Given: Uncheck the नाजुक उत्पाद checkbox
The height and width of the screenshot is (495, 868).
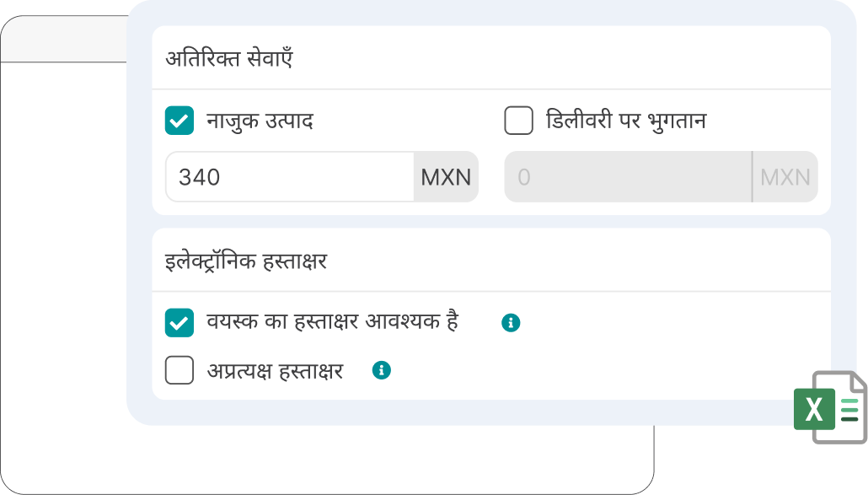Looking at the screenshot, I should (179, 121).
